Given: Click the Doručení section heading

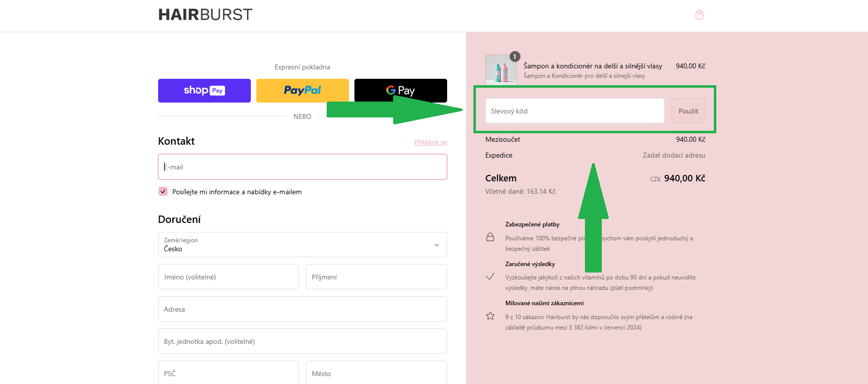Looking at the screenshot, I should 179,219.
